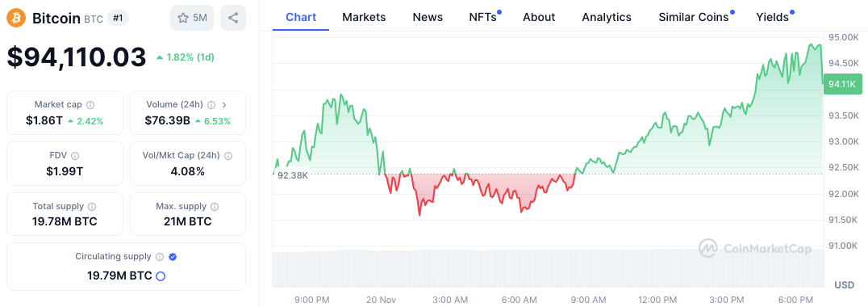This screenshot has width=868, height=307.
Task: Open Total supply info icon
Action: click(x=92, y=207)
